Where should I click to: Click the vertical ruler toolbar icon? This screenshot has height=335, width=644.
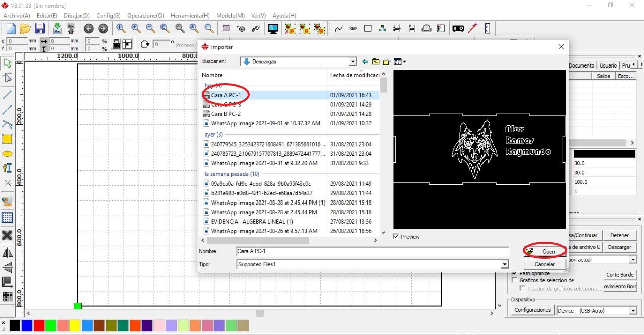click(x=487, y=29)
